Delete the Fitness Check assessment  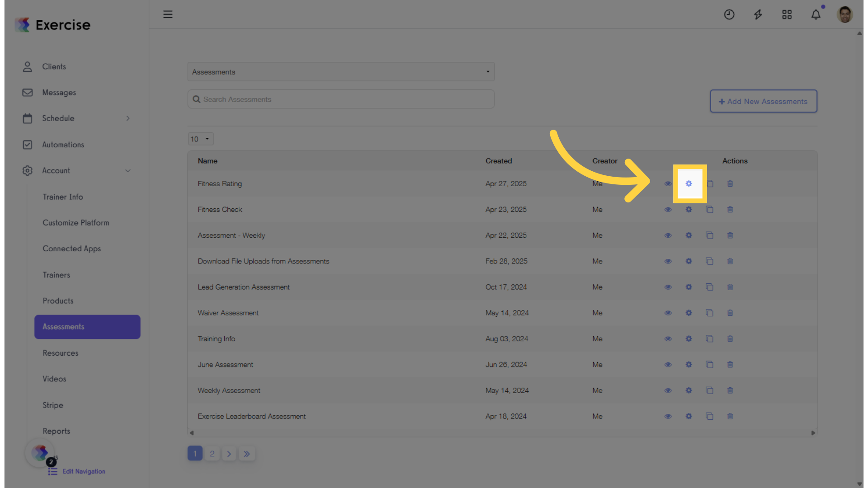(x=730, y=210)
